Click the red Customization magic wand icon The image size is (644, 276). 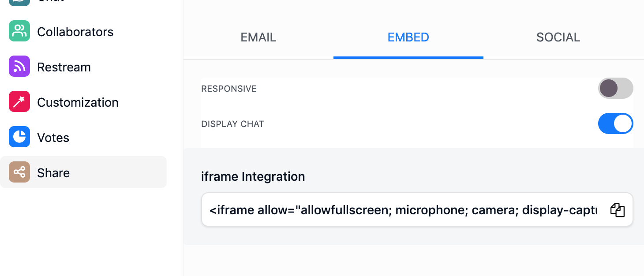(x=19, y=102)
